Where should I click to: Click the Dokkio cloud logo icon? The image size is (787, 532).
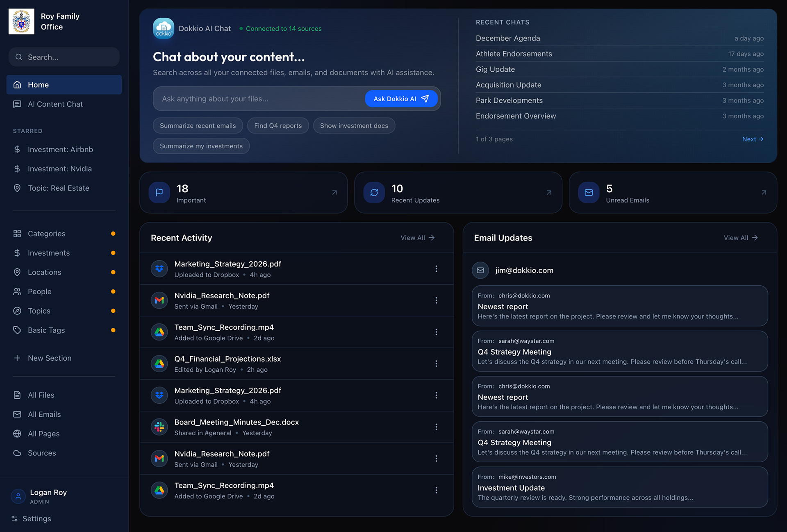(163, 29)
